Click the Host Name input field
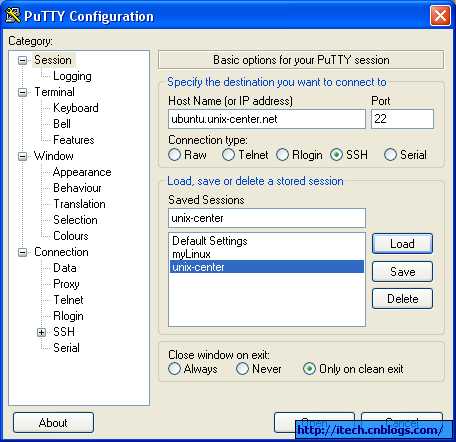456x442 pixels. 267,119
